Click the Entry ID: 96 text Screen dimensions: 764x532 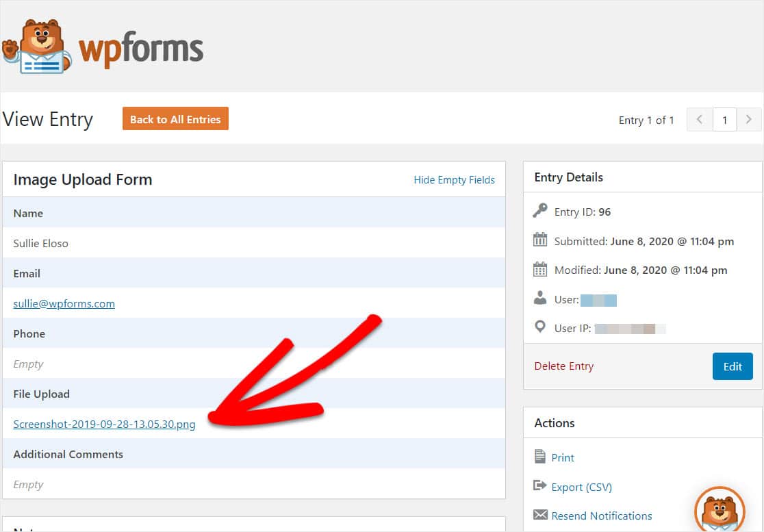[583, 212]
